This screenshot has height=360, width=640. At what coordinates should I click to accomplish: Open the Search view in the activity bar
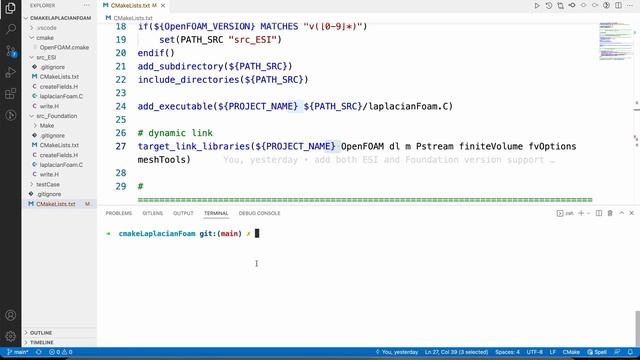coord(11,29)
